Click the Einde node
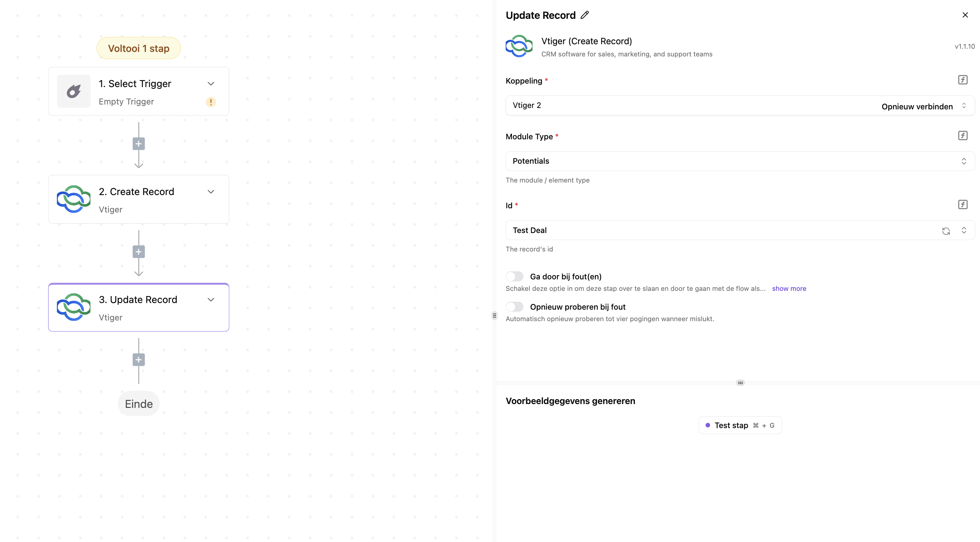The height and width of the screenshot is (542, 980). click(139, 404)
